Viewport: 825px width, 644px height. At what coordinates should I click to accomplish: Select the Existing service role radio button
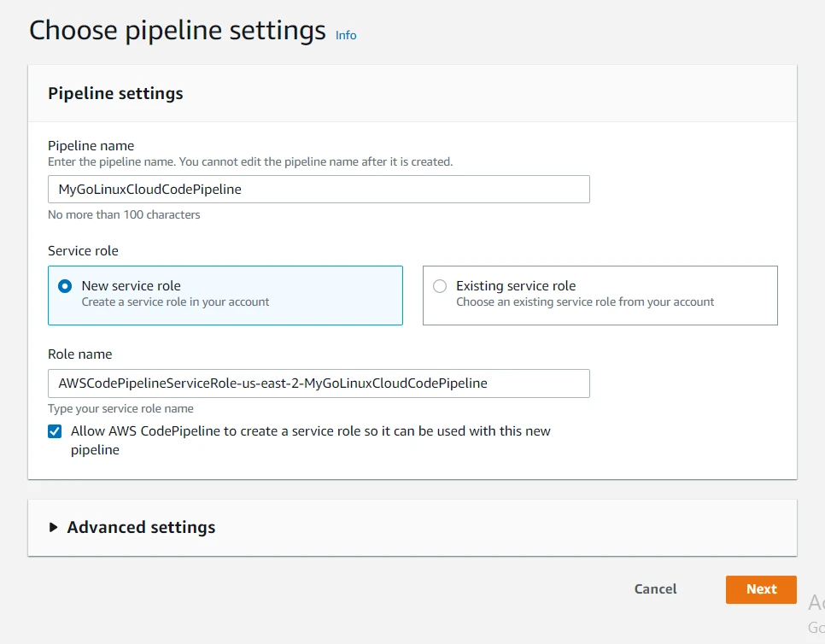tap(440, 287)
